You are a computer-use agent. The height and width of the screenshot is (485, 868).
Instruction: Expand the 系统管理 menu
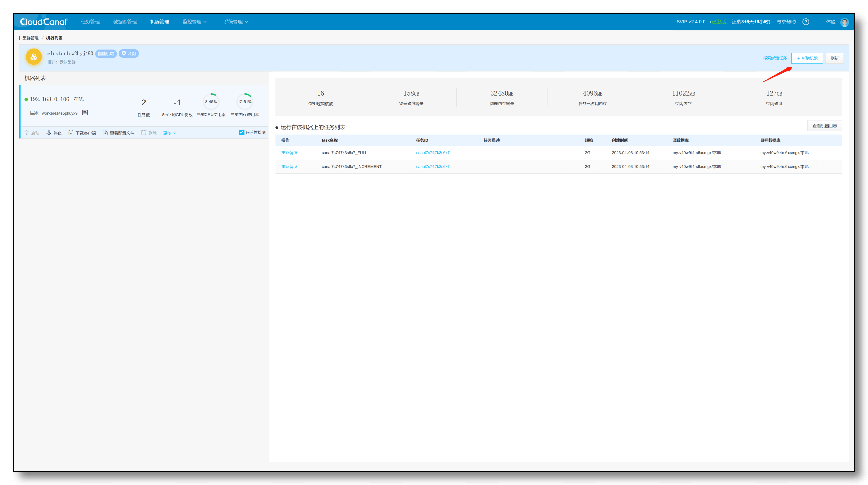pyautogui.click(x=235, y=22)
